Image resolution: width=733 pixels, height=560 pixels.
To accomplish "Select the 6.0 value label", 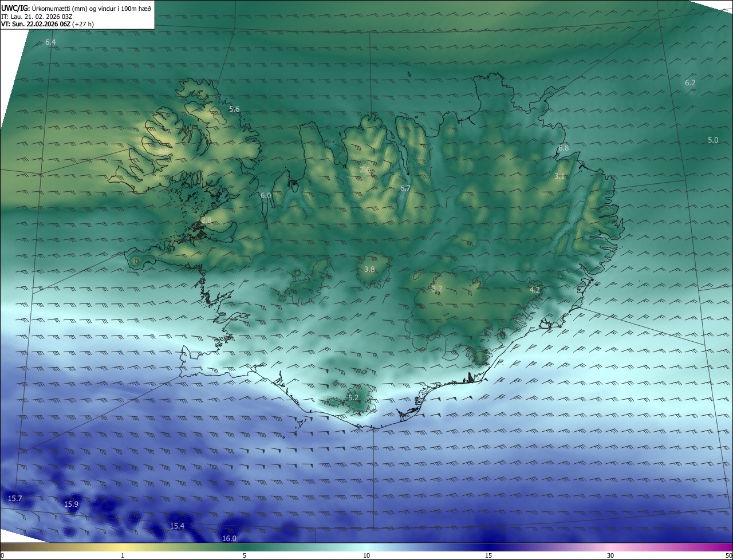I will 266,195.
